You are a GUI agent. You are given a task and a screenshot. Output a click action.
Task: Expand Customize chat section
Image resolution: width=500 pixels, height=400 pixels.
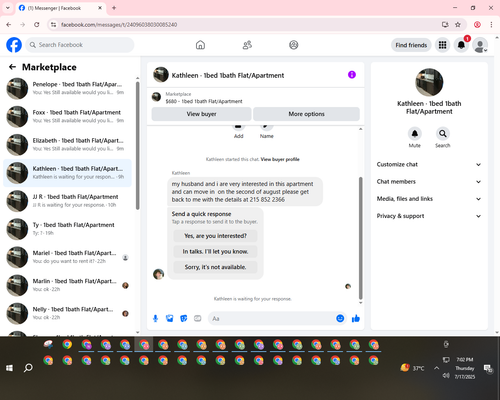[x=429, y=164]
